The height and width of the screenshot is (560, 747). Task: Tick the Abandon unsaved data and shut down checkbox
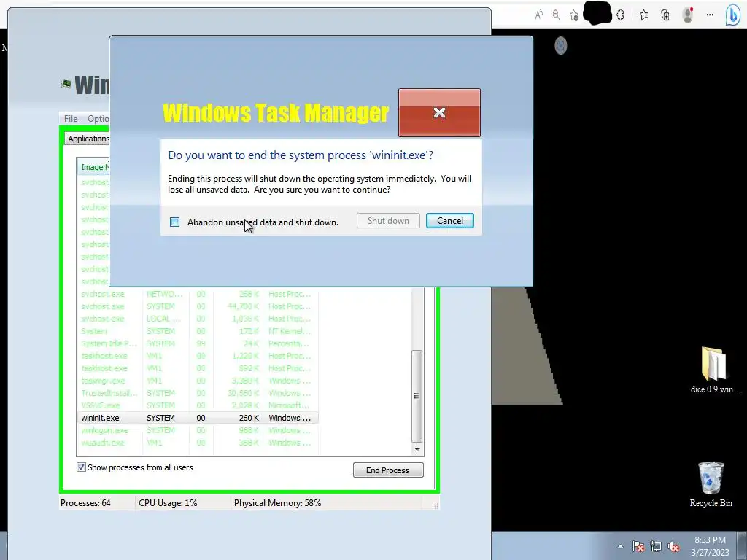click(175, 222)
